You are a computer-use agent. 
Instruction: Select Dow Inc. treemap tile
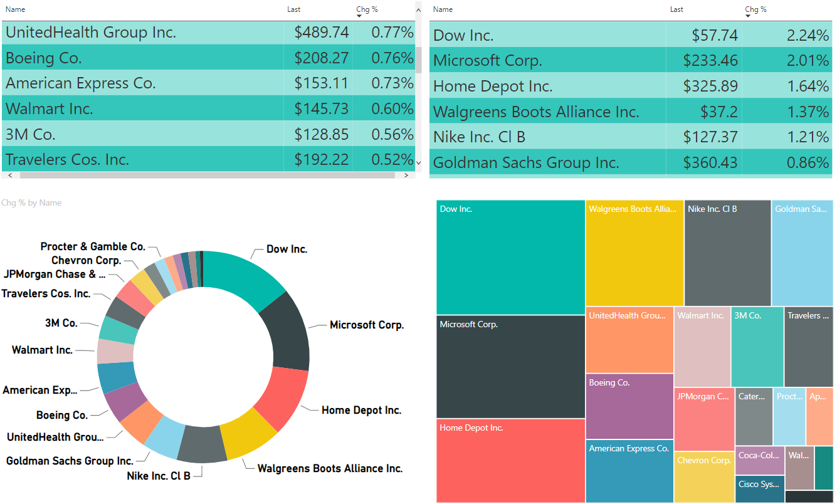click(511, 258)
